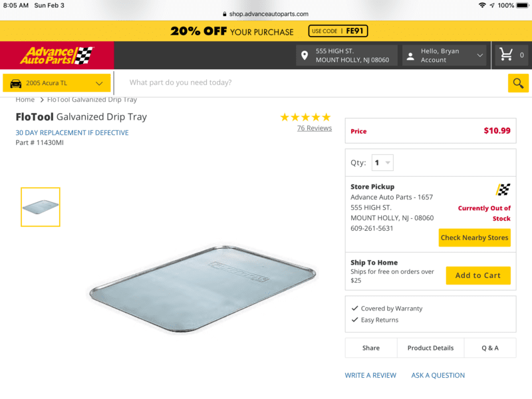
Task: Click the account person icon
Action: [x=410, y=56]
